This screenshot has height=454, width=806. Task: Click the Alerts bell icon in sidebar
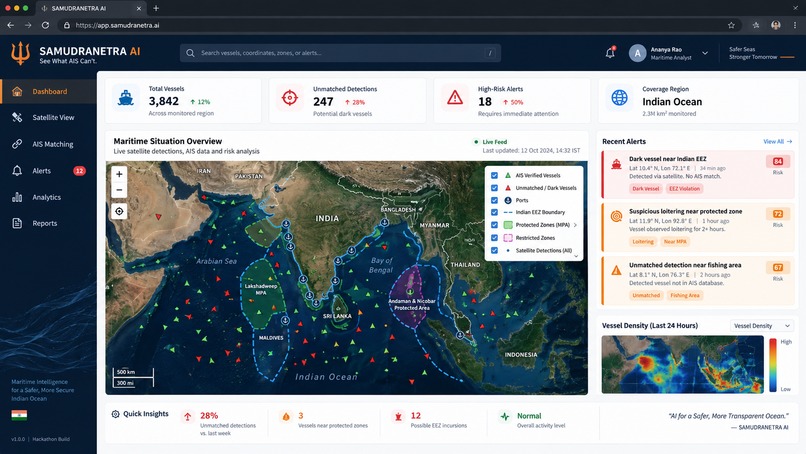tap(17, 171)
